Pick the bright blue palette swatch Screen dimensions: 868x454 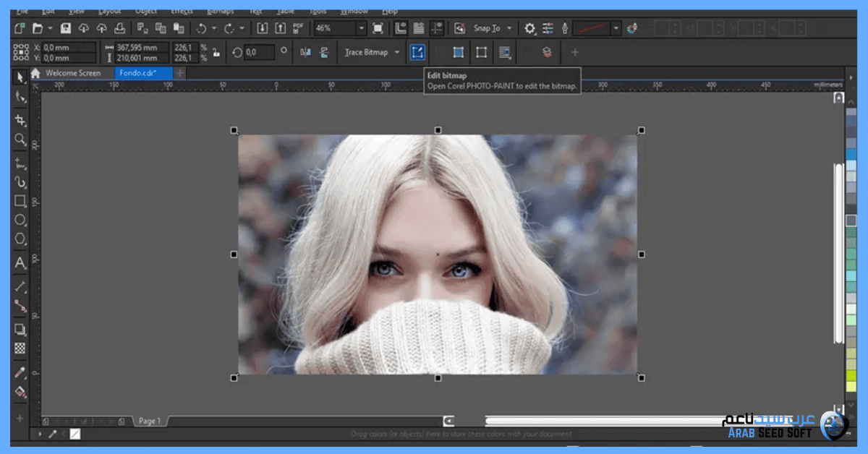coord(851,155)
